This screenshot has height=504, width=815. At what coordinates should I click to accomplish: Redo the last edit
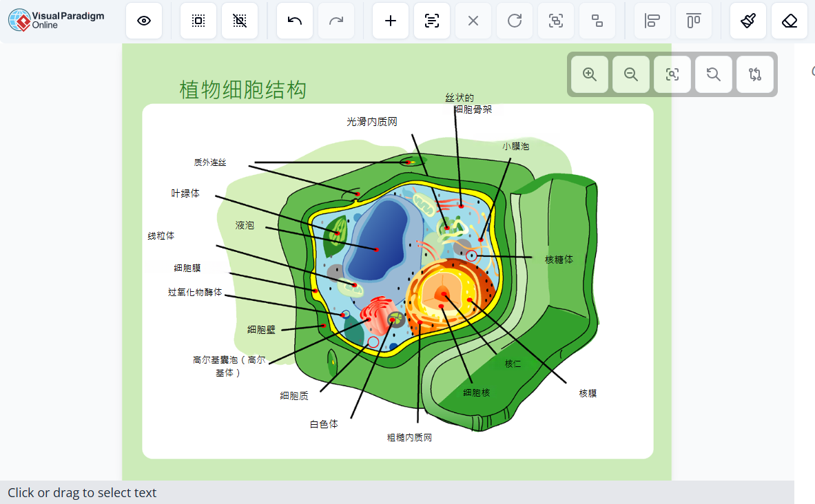336,21
